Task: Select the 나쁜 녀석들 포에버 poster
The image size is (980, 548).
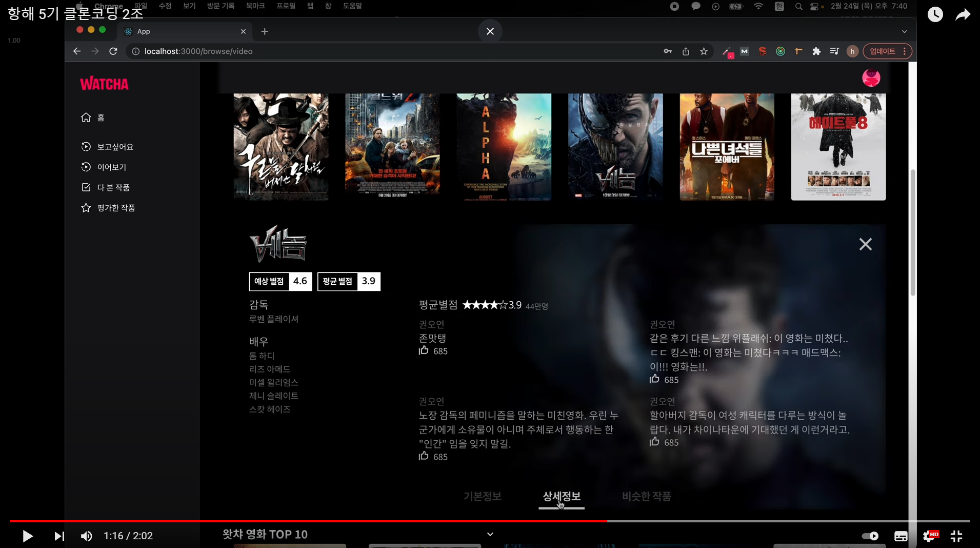Action: 727,147
